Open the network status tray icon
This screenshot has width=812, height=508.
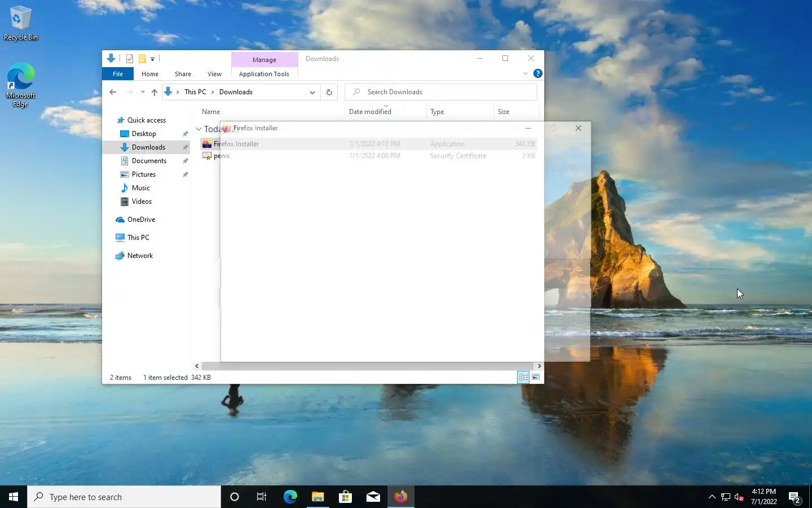[x=726, y=497]
